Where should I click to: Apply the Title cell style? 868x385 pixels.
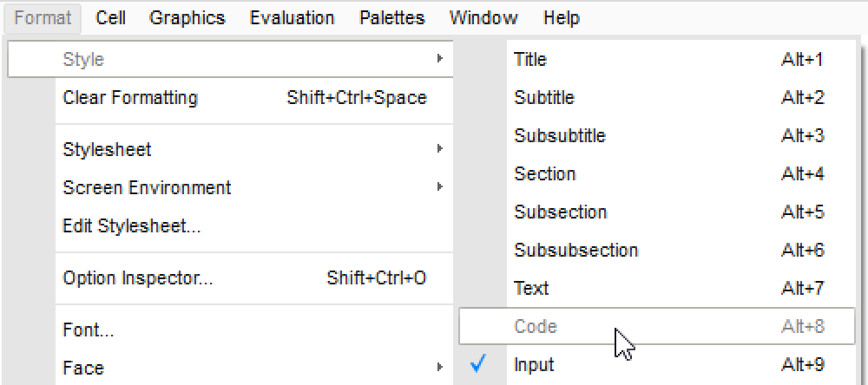(x=530, y=59)
